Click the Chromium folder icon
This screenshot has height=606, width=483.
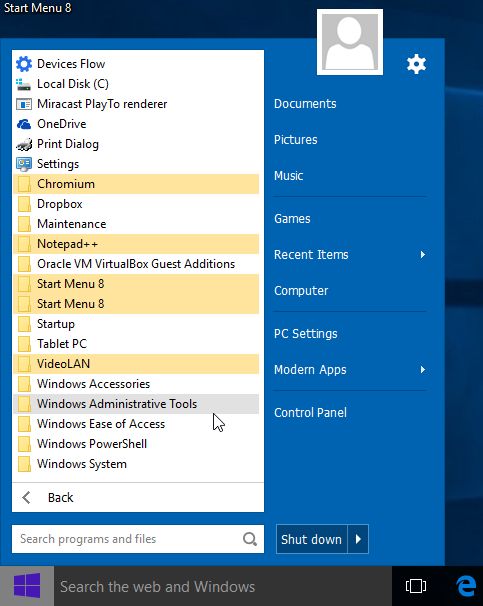(x=24, y=184)
